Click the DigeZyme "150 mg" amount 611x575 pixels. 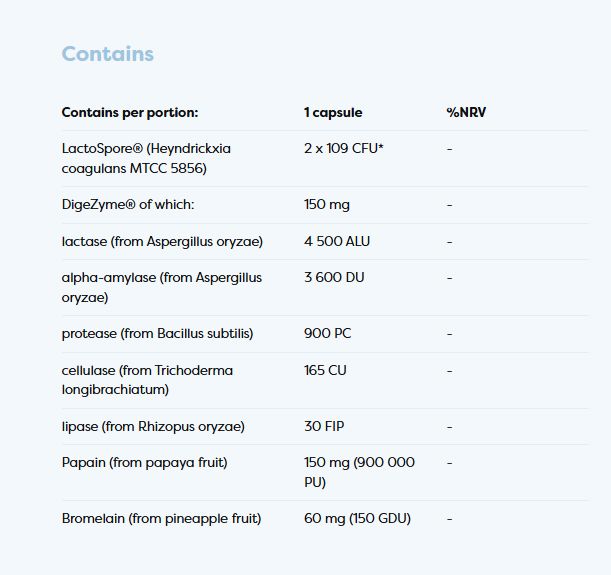(x=327, y=204)
